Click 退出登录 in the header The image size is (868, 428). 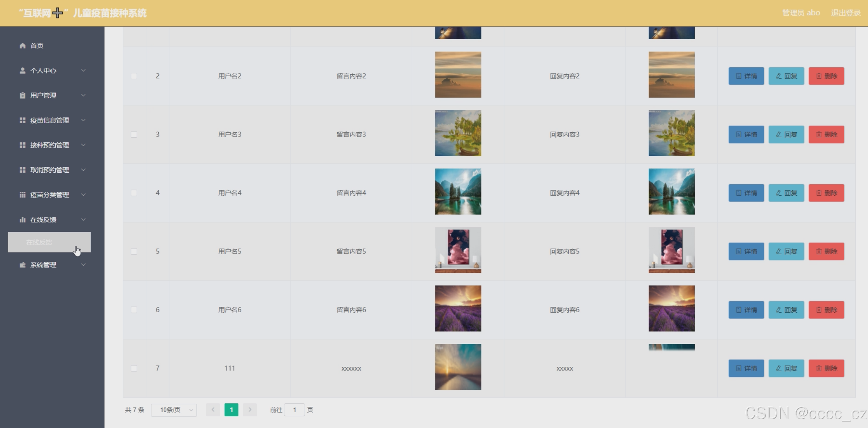pos(846,13)
